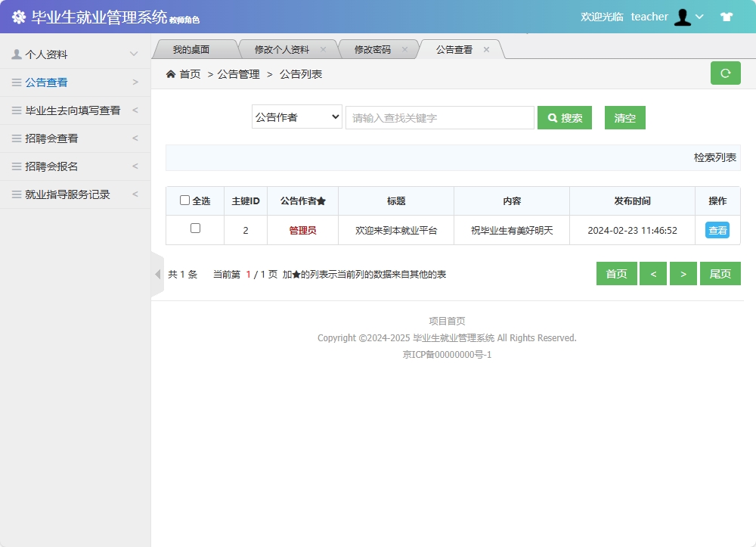The image size is (756, 547).
Task: Click the shirt-shaped theme icon at top right
Action: coord(727,16)
